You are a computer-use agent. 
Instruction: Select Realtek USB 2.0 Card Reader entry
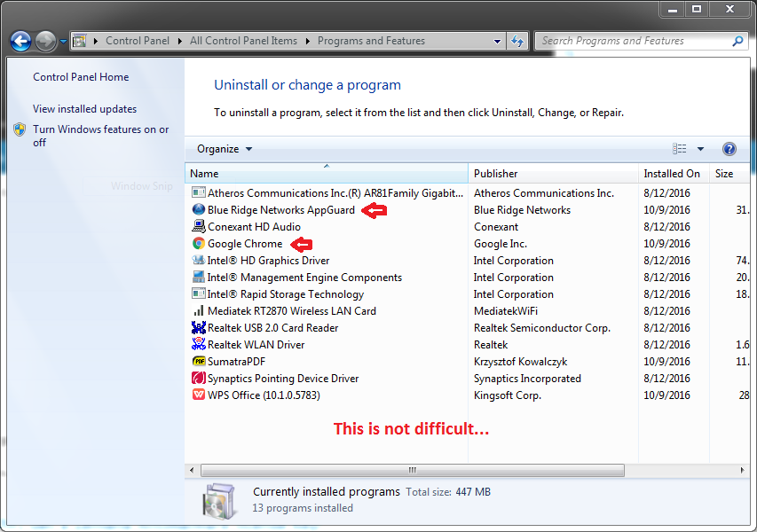pyautogui.click(x=272, y=328)
